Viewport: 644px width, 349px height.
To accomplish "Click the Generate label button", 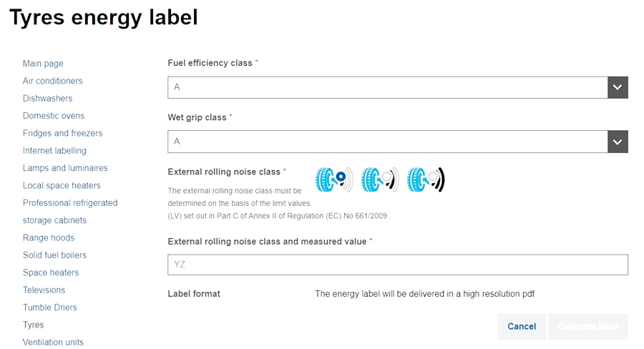I will [587, 327].
